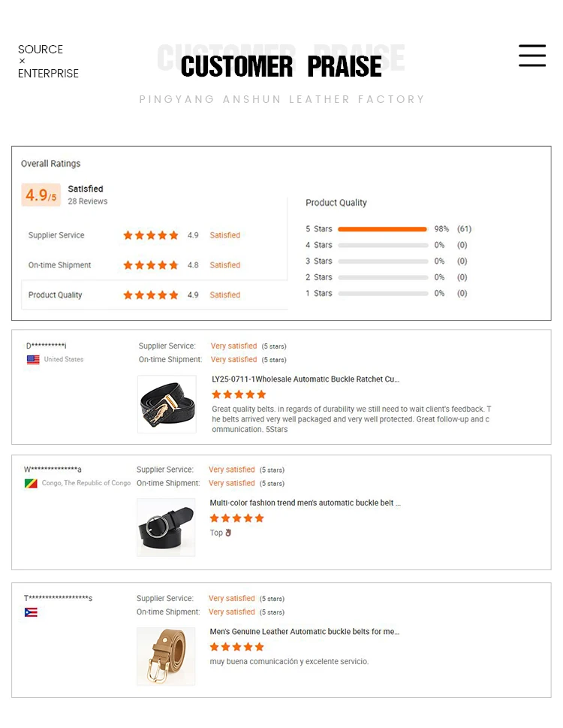This screenshot has height=728, width=563.
Task: Open the tan leather belt thumbnail
Action: point(166,657)
